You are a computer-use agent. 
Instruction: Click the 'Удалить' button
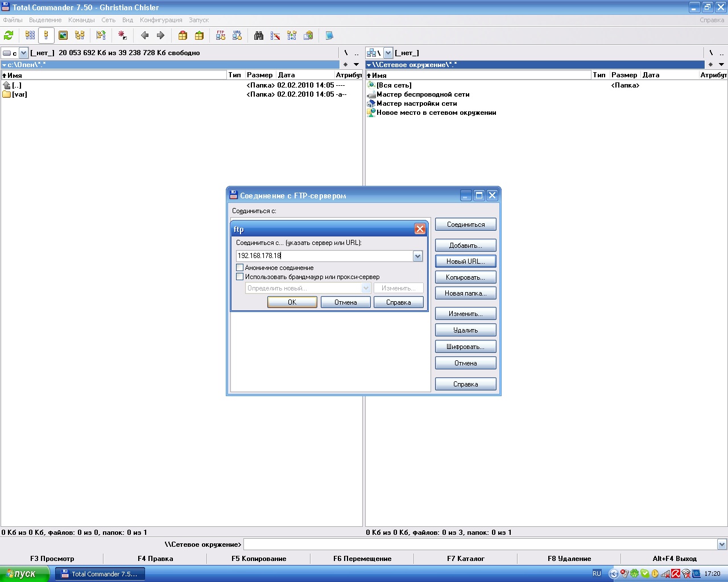466,330
